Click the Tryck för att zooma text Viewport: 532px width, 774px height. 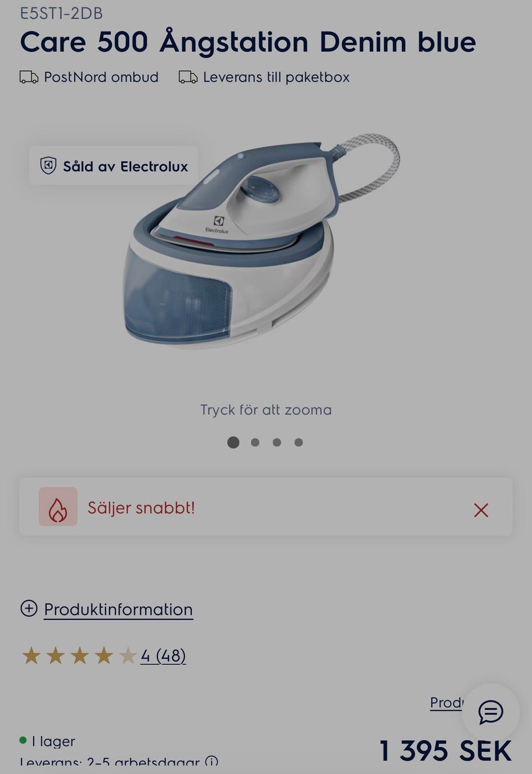266,410
